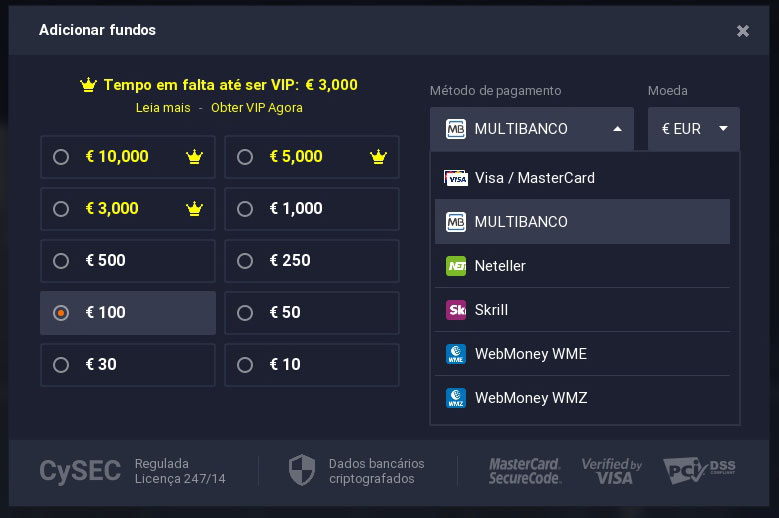Pick the € 250 amount option
Viewport: 779px width, 518px height.
[245, 261]
